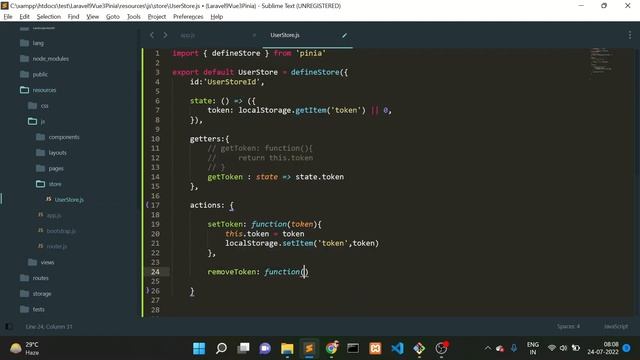Change syntax via JavaScript status label
The image size is (640, 360).
(616, 327)
